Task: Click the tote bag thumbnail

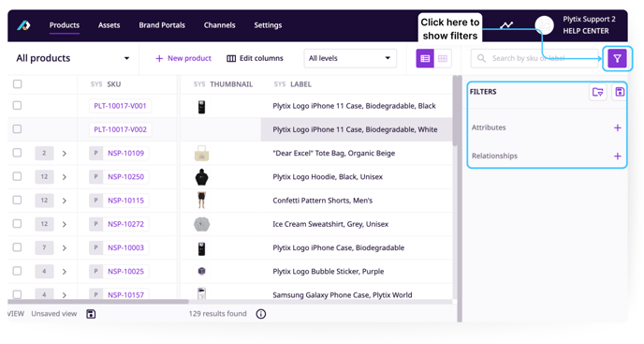Action: (x=201, y=154)
